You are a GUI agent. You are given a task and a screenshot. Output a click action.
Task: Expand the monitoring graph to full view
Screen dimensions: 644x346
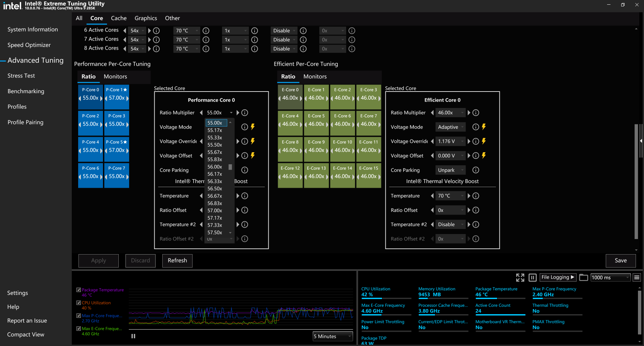coord(520,277)
